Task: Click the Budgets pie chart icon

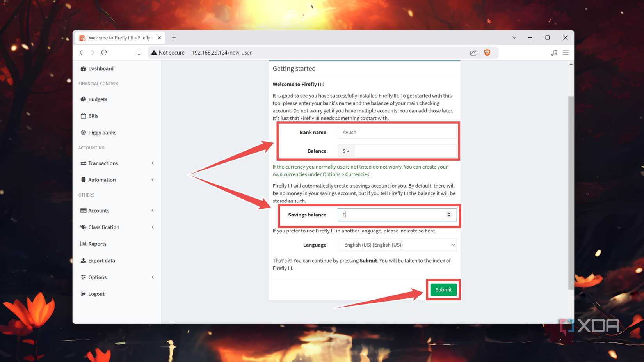Action: pos(83,99)
